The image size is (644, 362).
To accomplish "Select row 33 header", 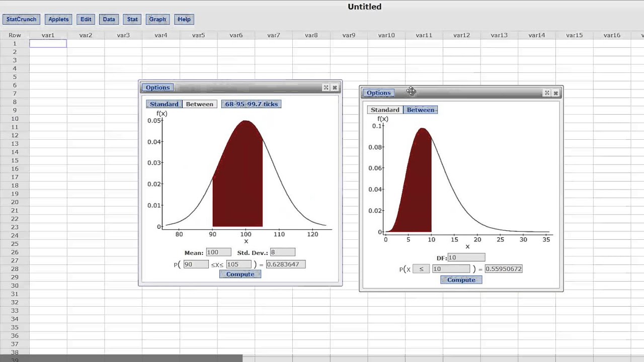I will (15, 311).
